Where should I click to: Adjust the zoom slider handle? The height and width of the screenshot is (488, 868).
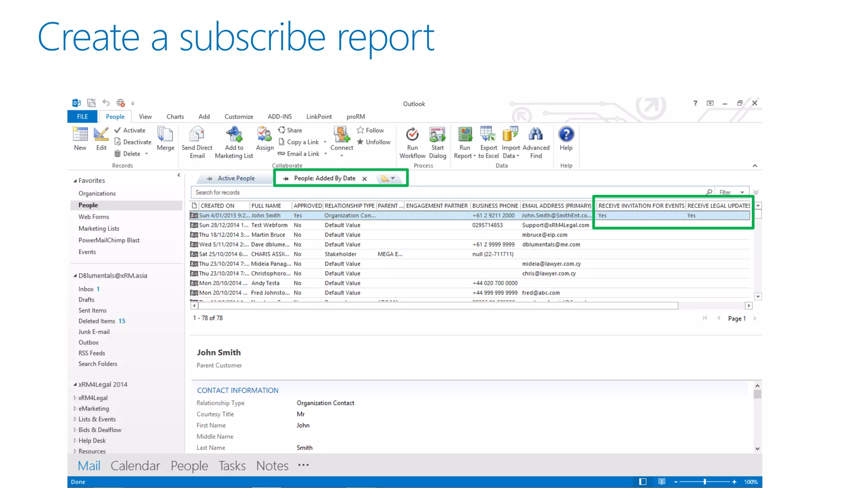pos(705,482)
